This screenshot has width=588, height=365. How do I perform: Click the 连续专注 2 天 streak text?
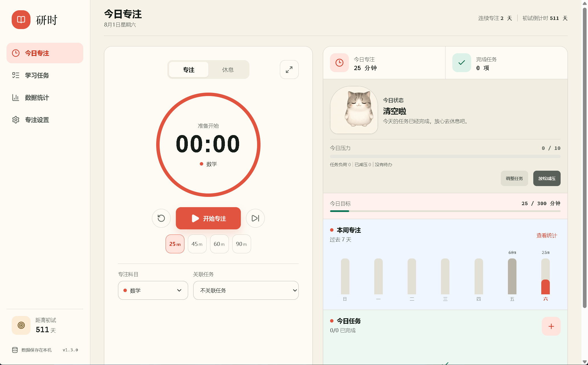[x=495, y=18]
